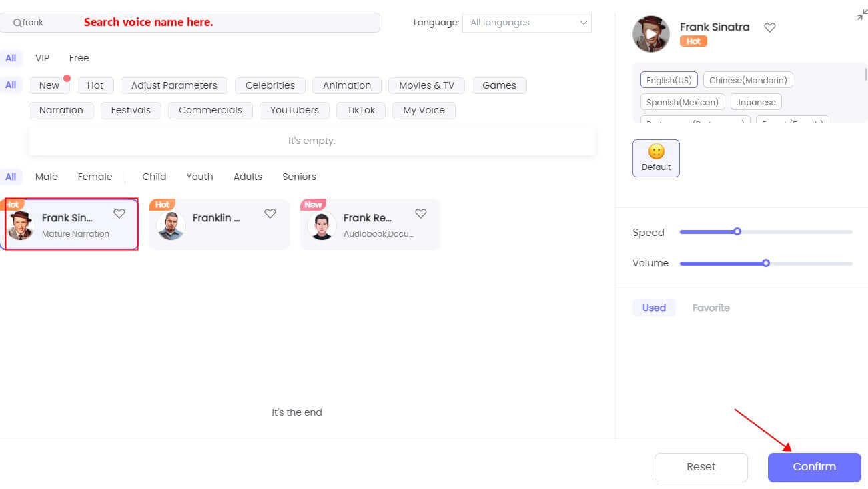The width and height of the screenshot is (868, 489).
Task: Play Frank Sinatra preview avatar
Action: pyautogui.click(x=650, y=34)
